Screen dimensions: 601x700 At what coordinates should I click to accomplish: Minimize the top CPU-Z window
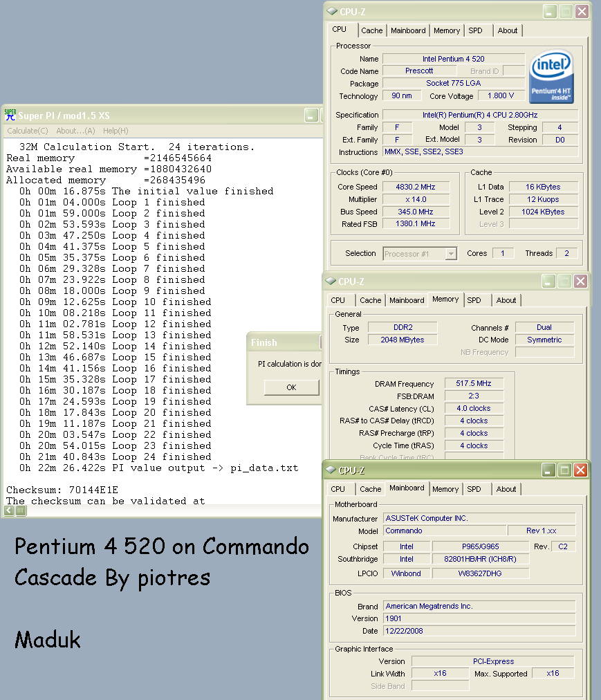[550, 11]
